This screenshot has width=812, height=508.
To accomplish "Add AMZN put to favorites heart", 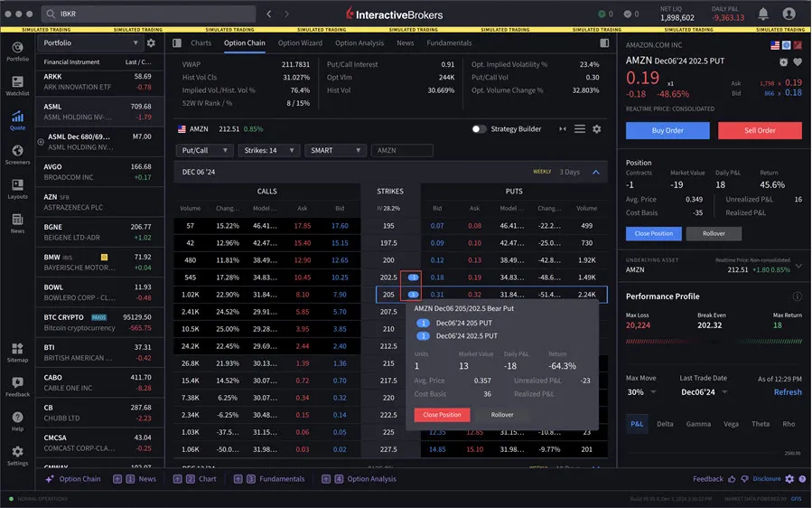I will pos(798,62).
